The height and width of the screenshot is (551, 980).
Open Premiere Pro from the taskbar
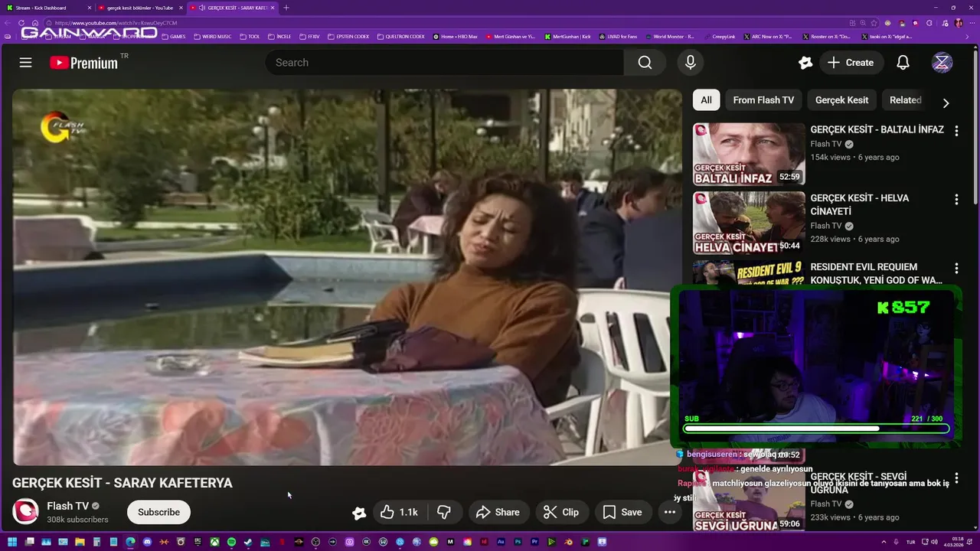click(535, 542)
